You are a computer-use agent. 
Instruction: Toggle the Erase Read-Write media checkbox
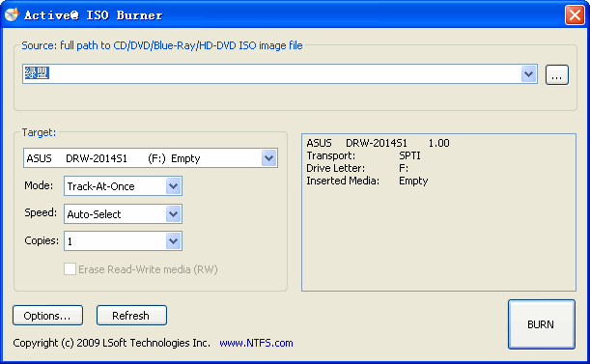pyautogui.click(x=70, y=269)
